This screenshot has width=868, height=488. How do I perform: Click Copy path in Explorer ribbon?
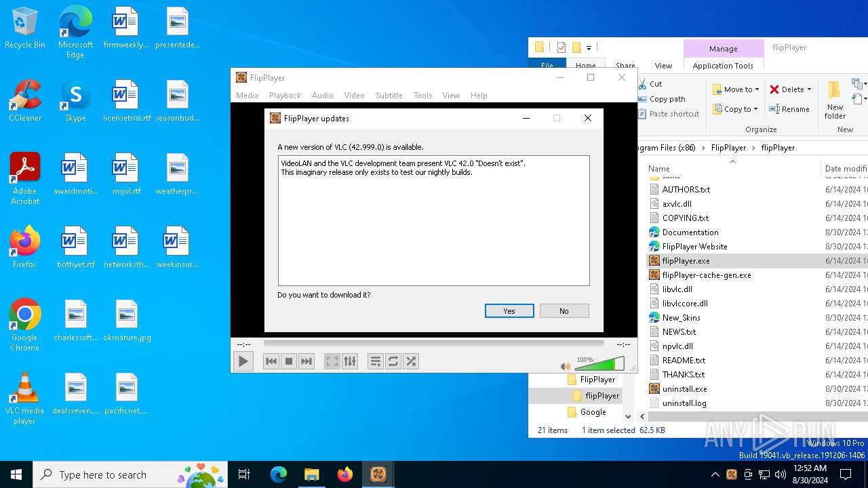click(662, 99)
